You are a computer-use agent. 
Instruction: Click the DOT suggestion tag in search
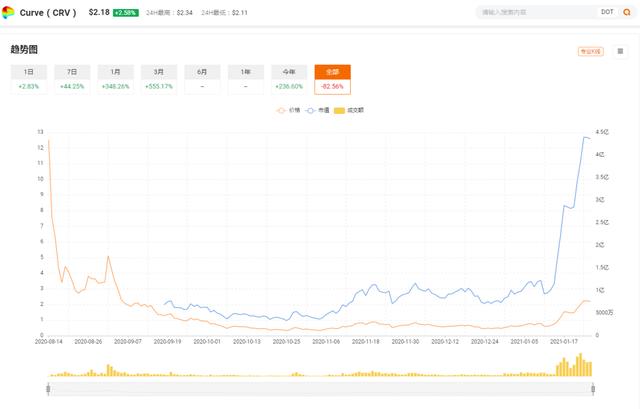click(607, 12)
